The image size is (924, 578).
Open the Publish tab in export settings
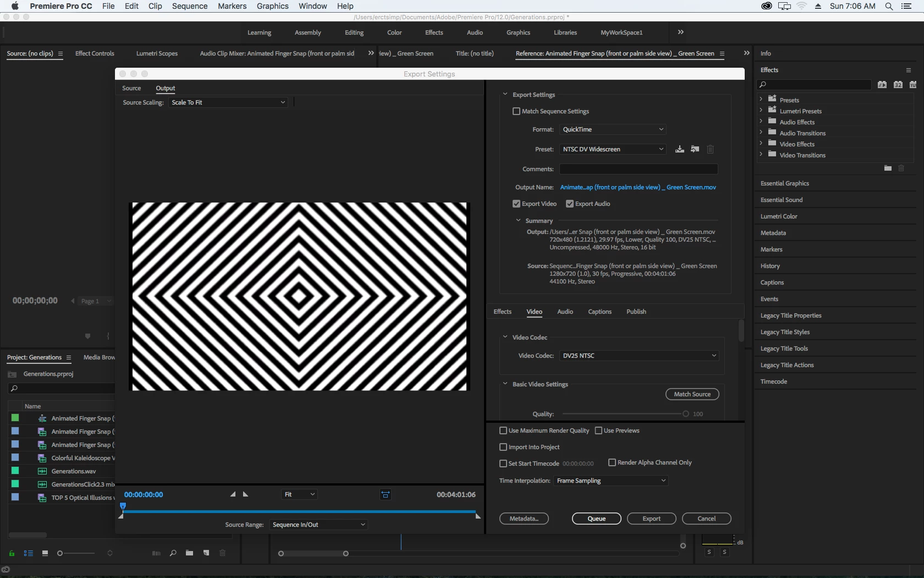pyautogui.click(x=636, y=312)
